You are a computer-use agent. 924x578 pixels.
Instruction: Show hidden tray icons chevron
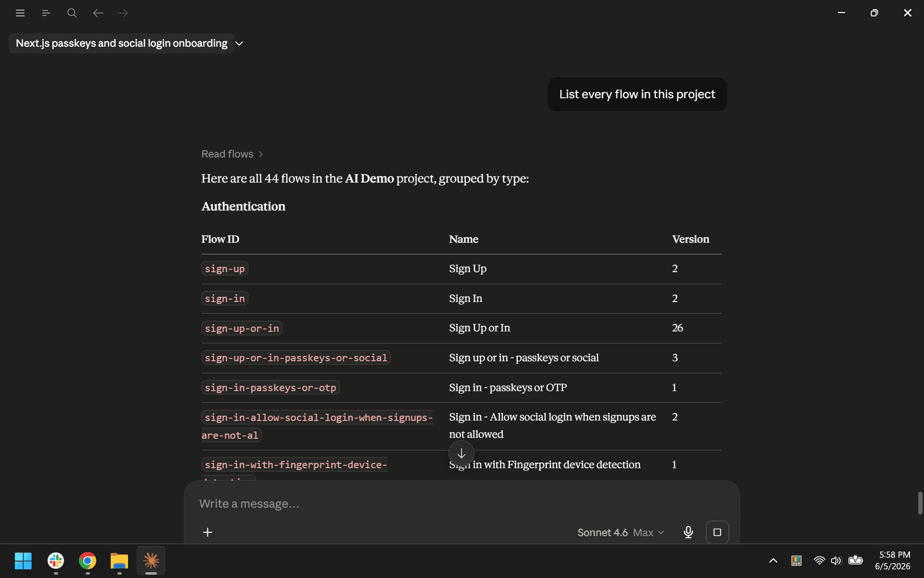pos(773,561)
